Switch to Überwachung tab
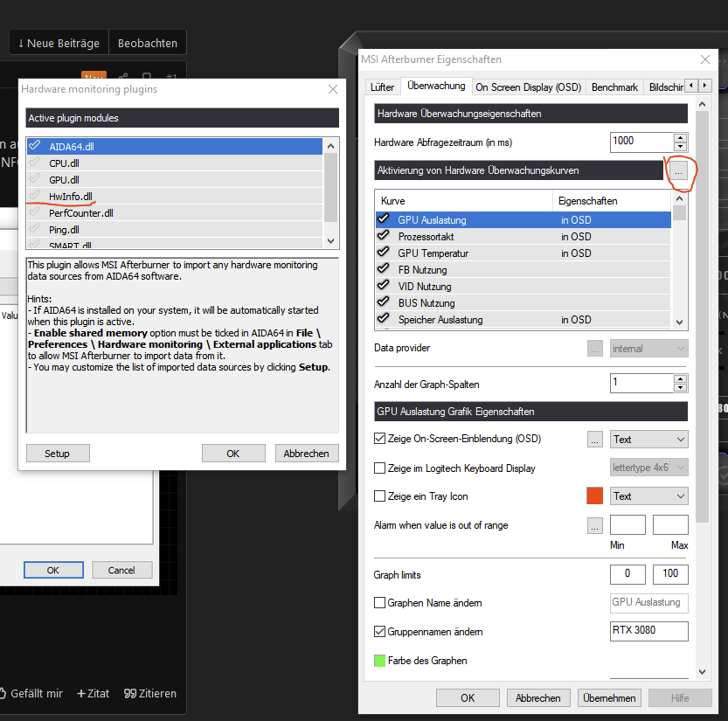728x721 pixels. (436, 86)
